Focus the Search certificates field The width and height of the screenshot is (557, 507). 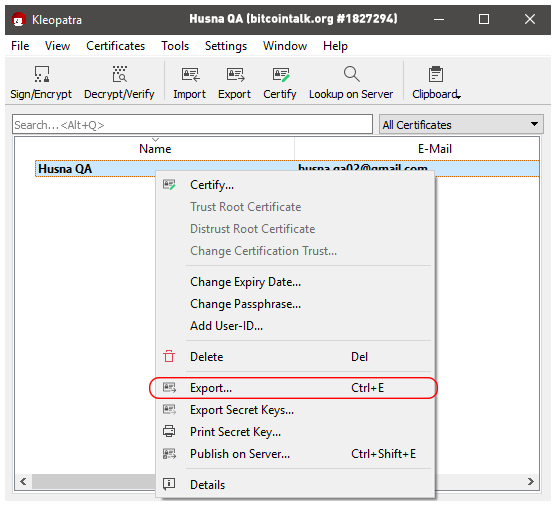click(x=192, y=124)
